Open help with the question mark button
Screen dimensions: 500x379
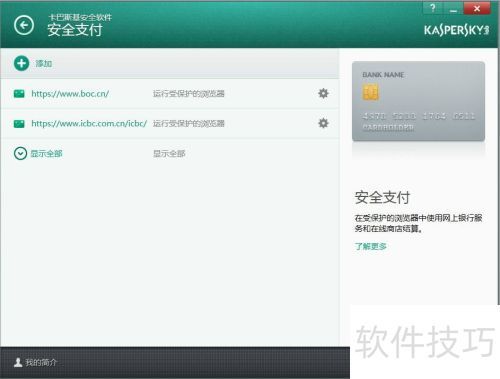coord(433,8)
